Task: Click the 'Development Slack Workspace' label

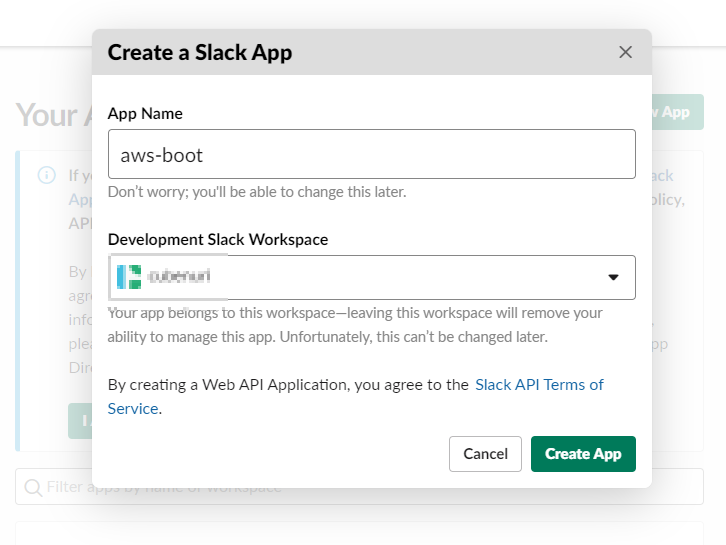Action: tap(218, 239)
